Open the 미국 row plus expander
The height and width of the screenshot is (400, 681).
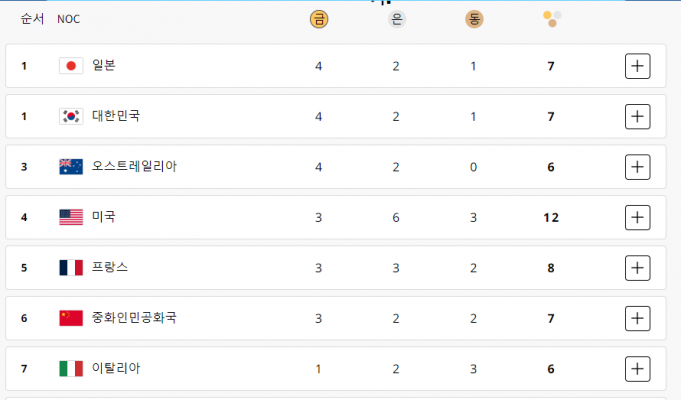click(637, 217)
